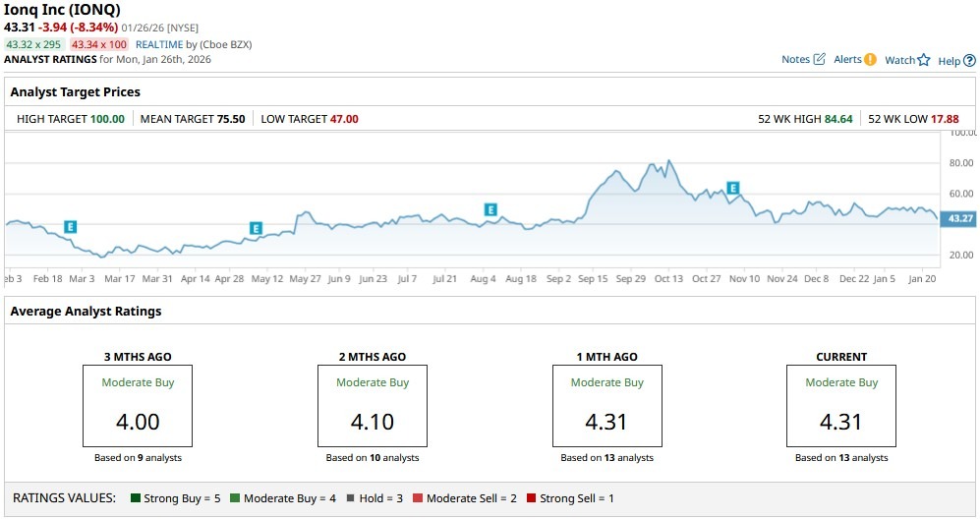The height and width of the screenshot is (519, 980).
Task: Click the ask quote 43.34 x 100
Action: tap(98, 44)
